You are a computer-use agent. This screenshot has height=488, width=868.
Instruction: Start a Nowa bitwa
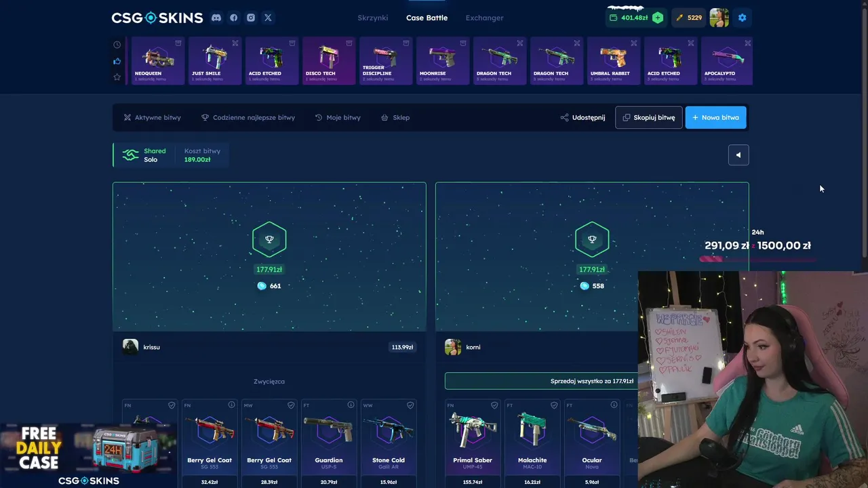pos(715,117)
